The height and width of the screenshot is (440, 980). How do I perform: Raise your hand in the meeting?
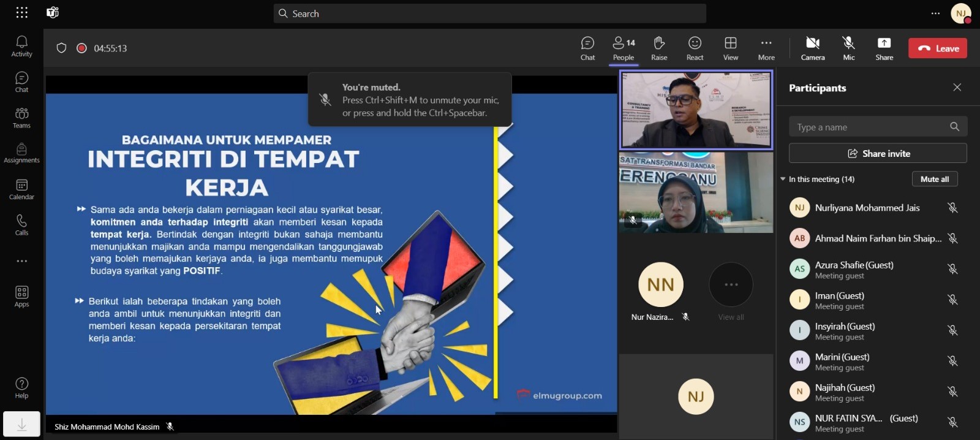tap(659, 48)
